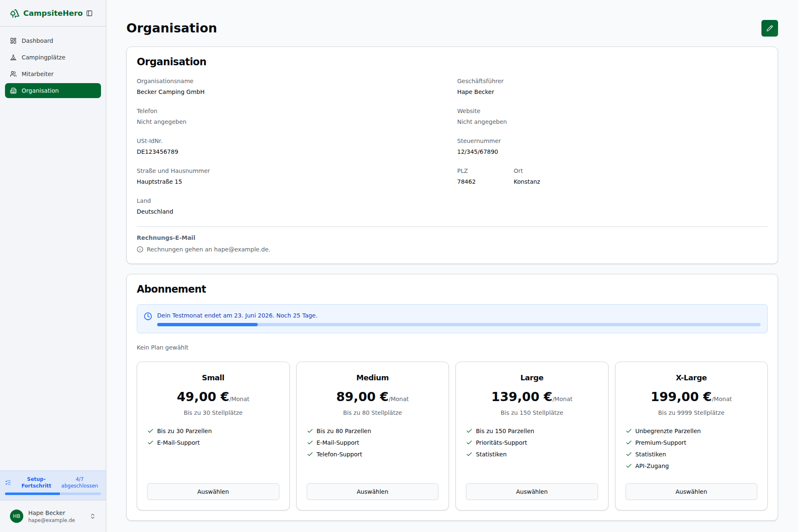Screen dimensions: 798x532
Task: Click the Rechnungs-E-Mail heading
Action: pyautogui.click(x=166, y=238)
